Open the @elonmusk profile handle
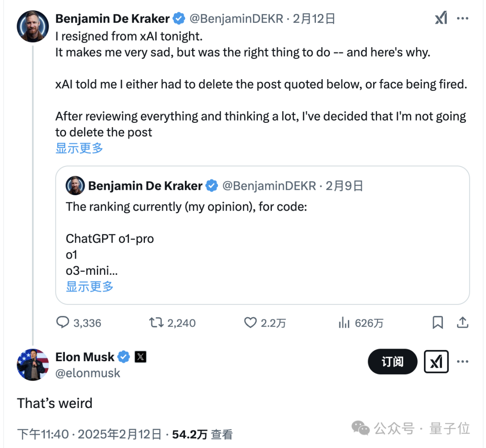Viewport: 486px width, 448px height. click(x=88, y=373)
